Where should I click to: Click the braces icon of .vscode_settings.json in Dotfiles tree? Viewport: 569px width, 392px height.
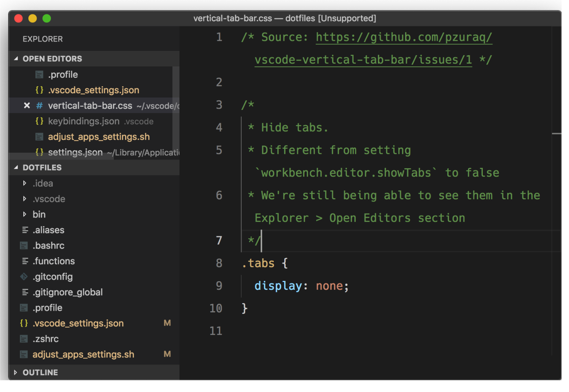[x=24, y=323]
